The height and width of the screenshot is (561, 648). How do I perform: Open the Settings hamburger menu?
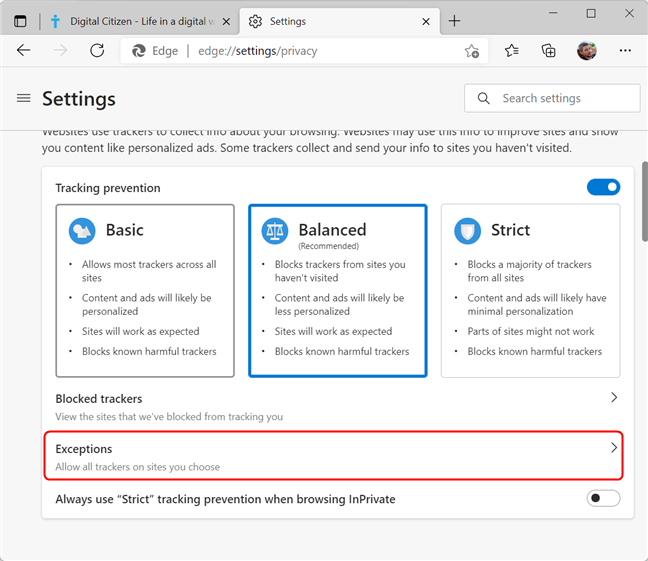pyautogui.click(x=24, y=98)
